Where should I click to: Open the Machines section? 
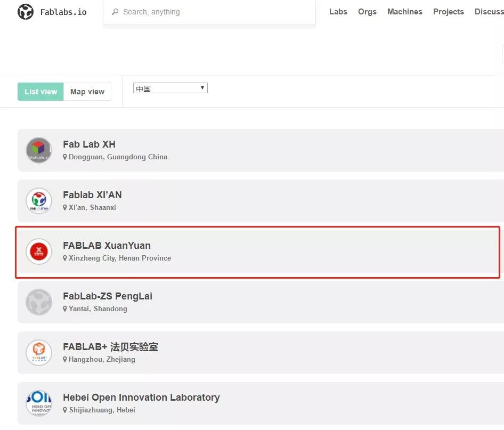pyautogui.click(x=405, y=12)
